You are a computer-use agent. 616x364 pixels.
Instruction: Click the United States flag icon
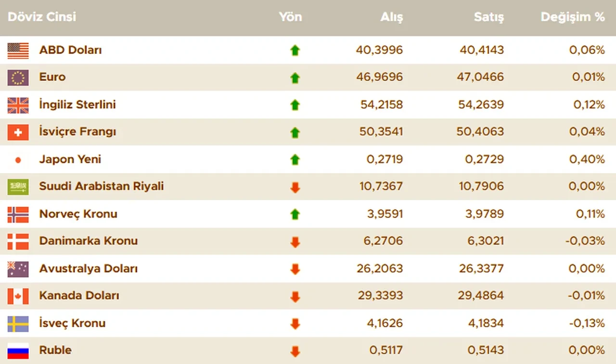point(18,50)
